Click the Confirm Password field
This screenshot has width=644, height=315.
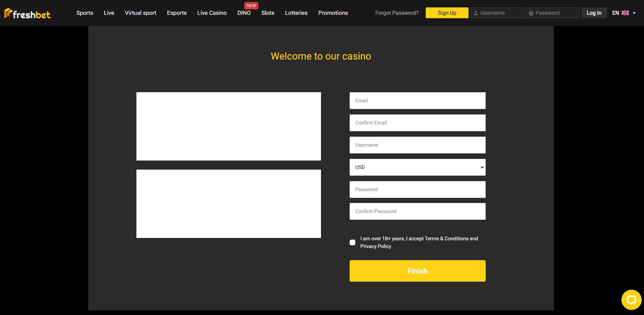click(417, 211)
